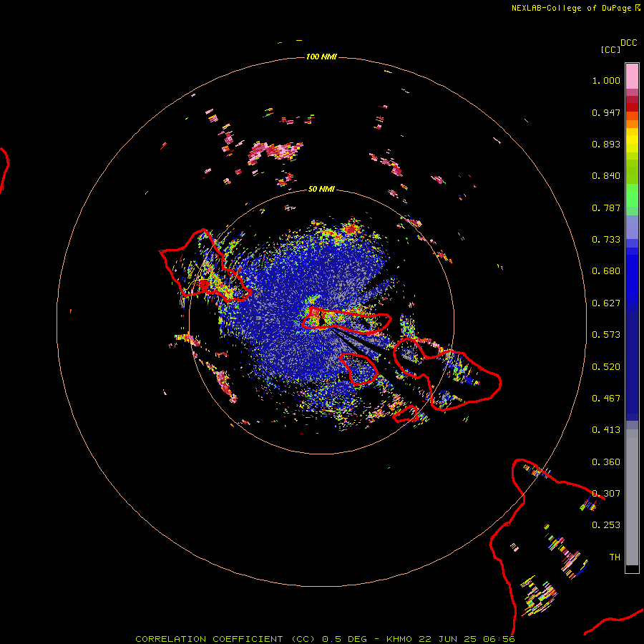644x644 pixels.
Task: Select the 0.627 scale value
Action: pos(606,303)
